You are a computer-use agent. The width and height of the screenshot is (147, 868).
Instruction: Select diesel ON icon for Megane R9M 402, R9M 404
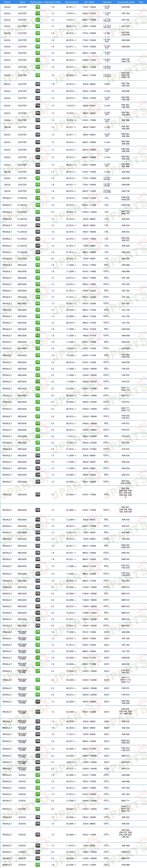pyautogui.click(x=38, y=546)
